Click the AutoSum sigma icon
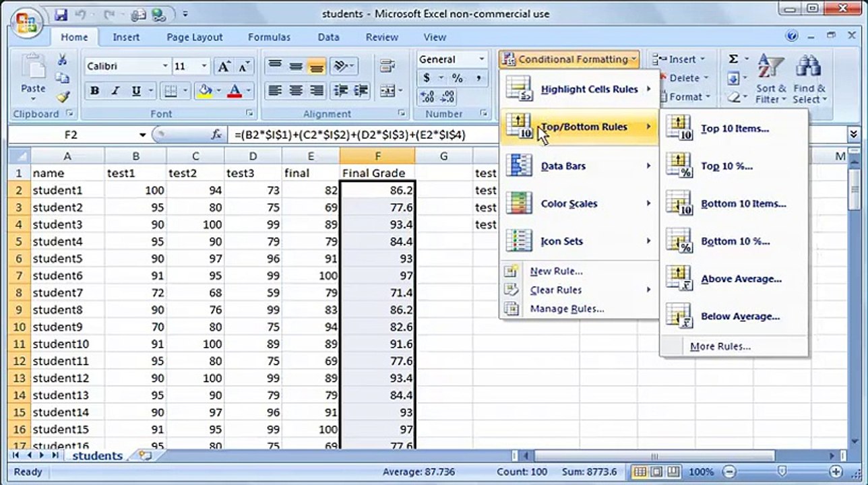The image size is (868, 485). (x=733, y=59)
